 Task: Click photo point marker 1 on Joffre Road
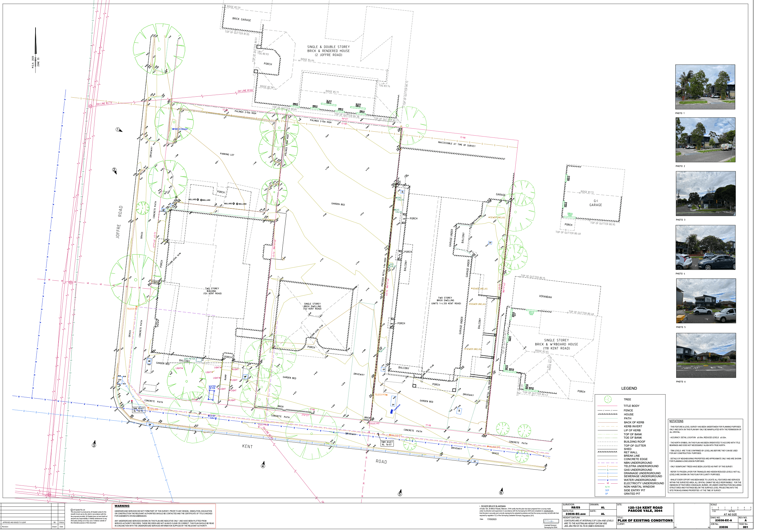tap(119, 130)
